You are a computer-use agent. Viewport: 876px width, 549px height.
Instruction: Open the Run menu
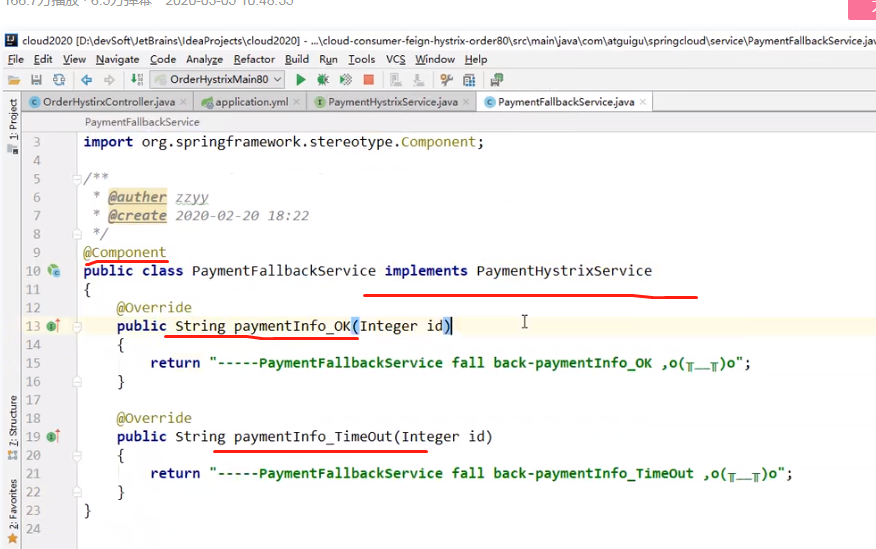point(328,59)
